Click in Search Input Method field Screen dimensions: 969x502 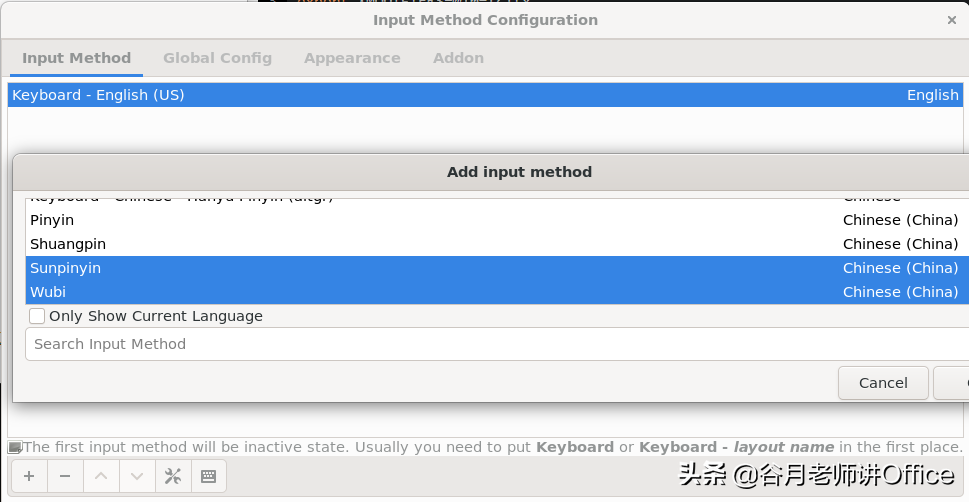click(x=497, y=344)
